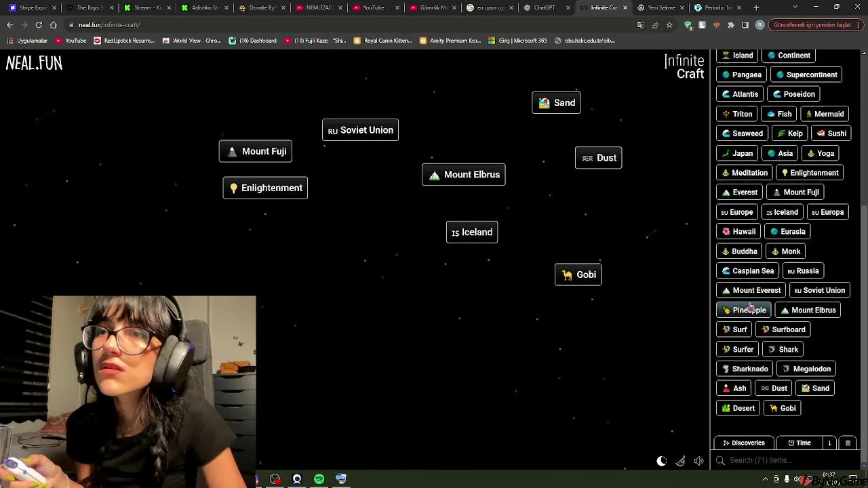Clear the canvas with the broom icon
The width and height of the screenshot is (868, 488).
680,461
